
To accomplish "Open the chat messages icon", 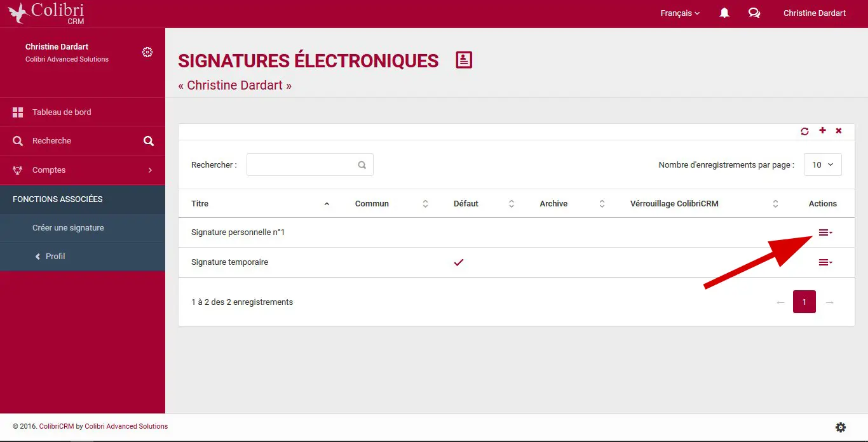I will tap(754, 13).
